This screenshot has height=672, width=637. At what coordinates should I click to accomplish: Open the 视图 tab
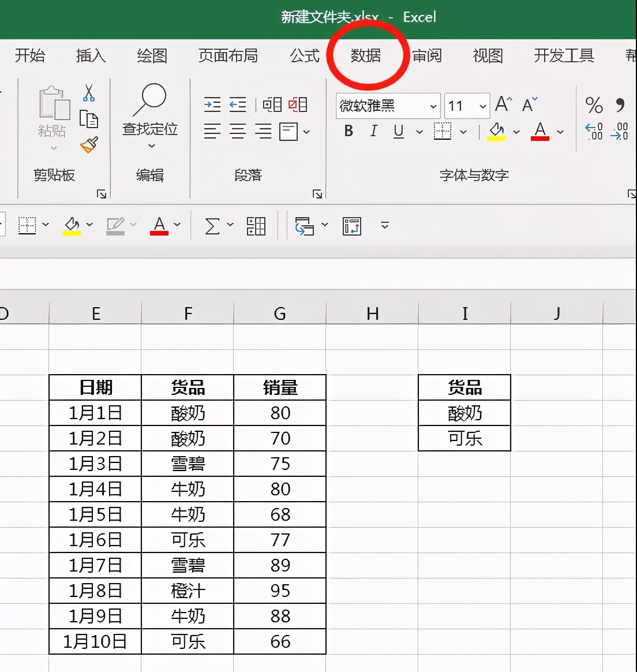coord(488,55)
